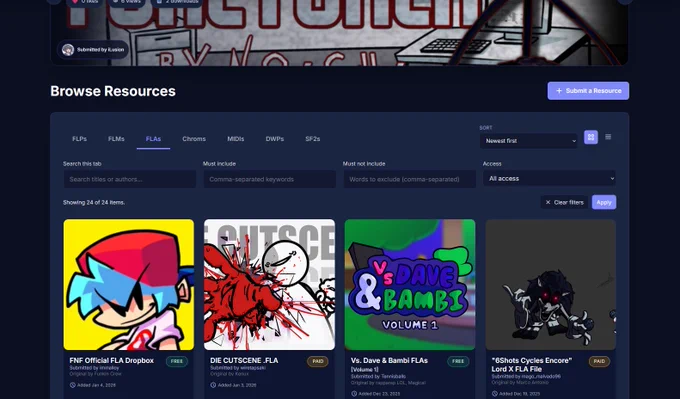The image size is (680, 399).
Task: Expand the All access dropdown
Action: pyautogui.click(x=549, y=178)
